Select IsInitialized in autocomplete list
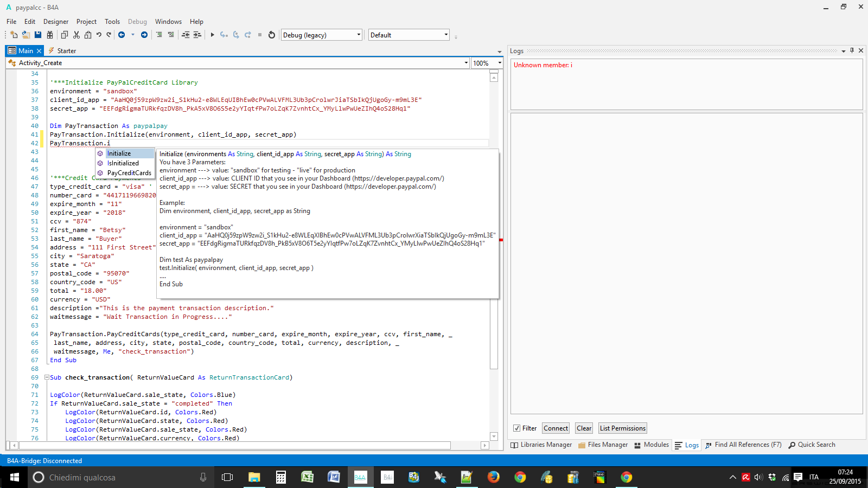868x488 pixels. 123,163
